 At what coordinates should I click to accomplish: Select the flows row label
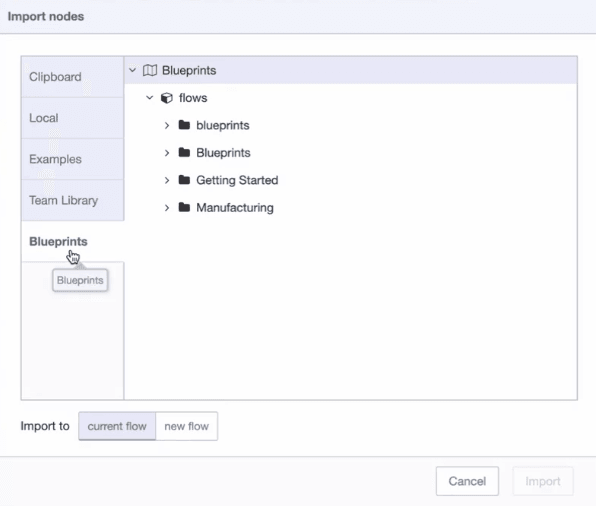(x=193, y=98)
